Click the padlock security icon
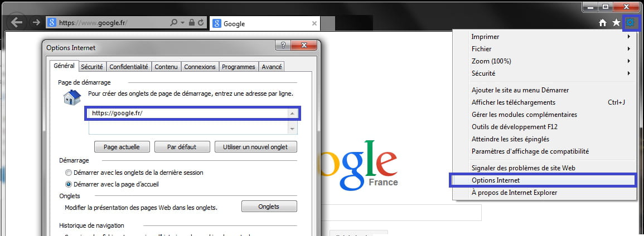644x236 pixels. pos(192,22)
